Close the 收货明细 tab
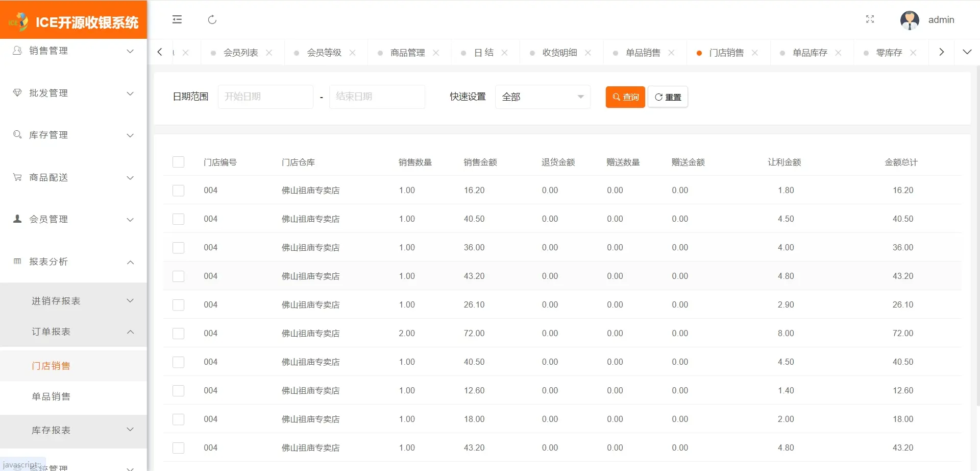Viewport: 980px width, 471px height. 588,53
